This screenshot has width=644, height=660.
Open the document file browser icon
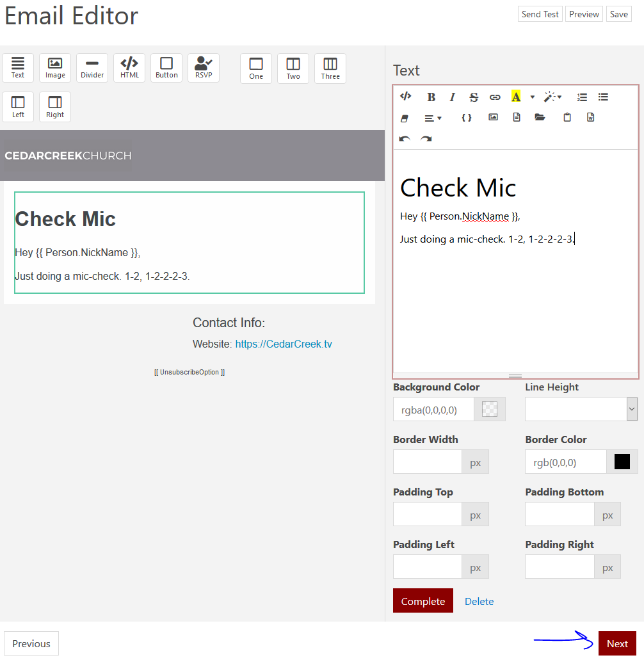tap(517, 117)
